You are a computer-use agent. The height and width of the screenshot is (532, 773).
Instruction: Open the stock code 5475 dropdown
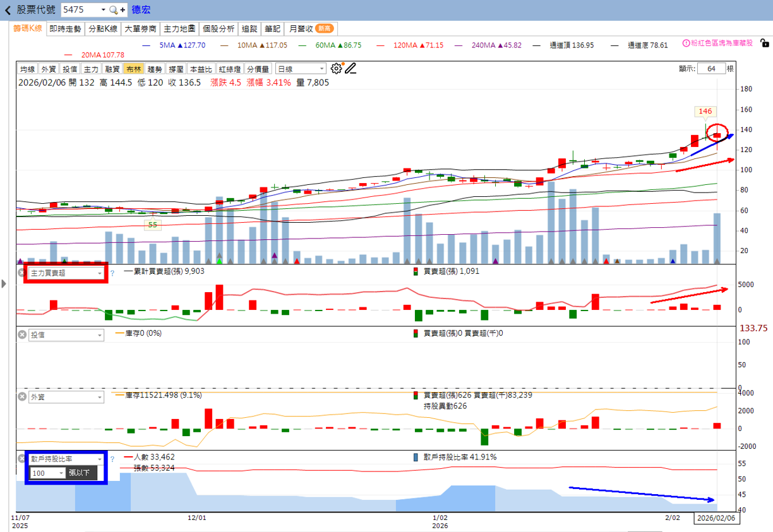point(103,10)
